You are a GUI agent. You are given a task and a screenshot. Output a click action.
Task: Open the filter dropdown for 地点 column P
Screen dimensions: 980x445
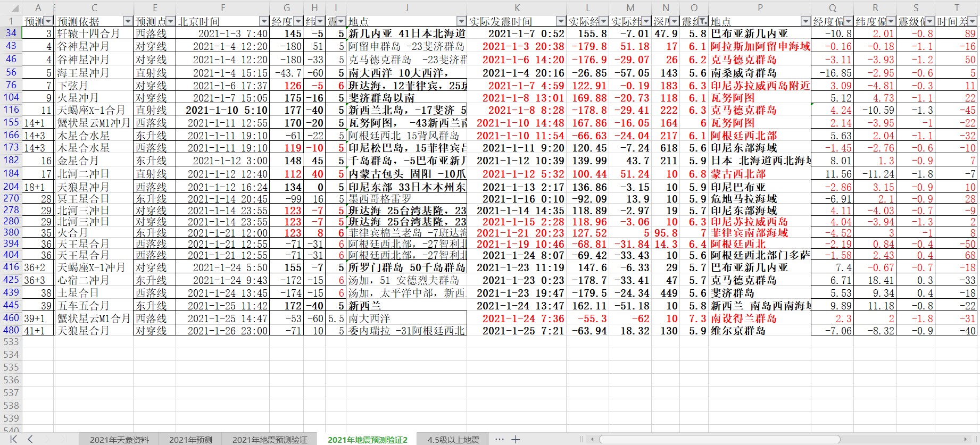pyautogui.click(x=805, y=21)
